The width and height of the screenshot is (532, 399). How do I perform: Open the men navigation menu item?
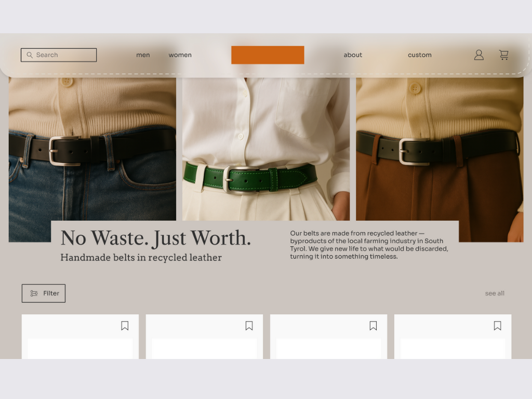coord(143,55)
